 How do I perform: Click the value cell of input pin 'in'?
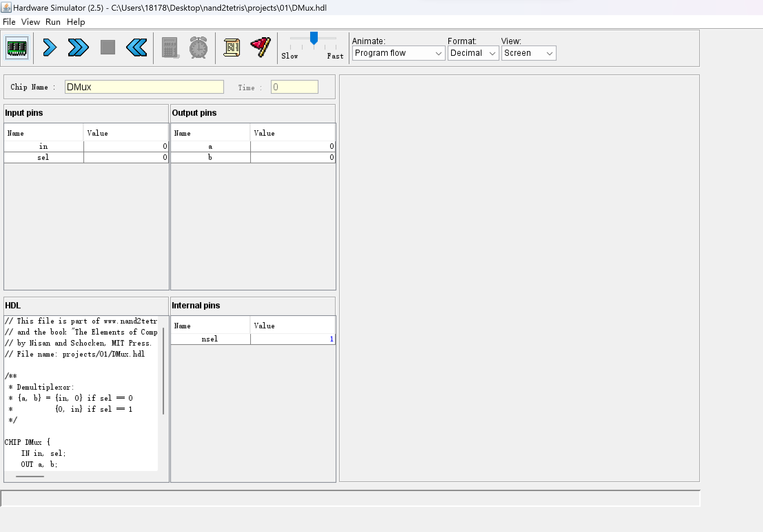[126, 146]
